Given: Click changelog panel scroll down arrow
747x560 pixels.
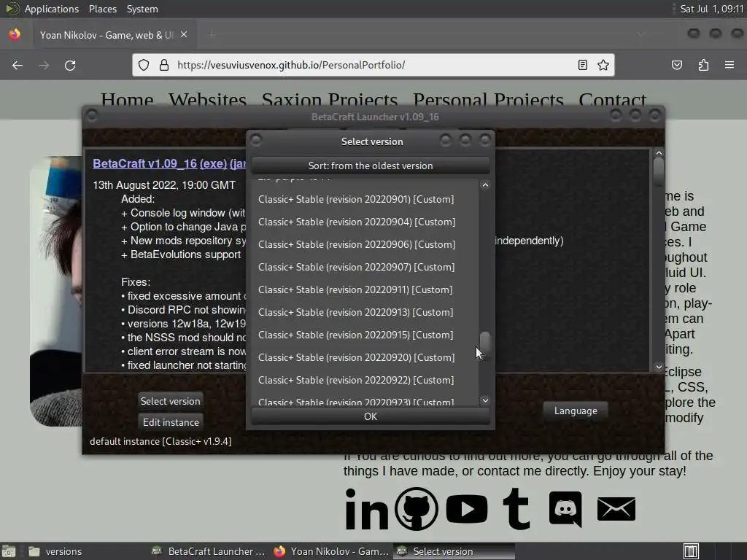Looking at the screenshot, I should [x=659, y=367].
